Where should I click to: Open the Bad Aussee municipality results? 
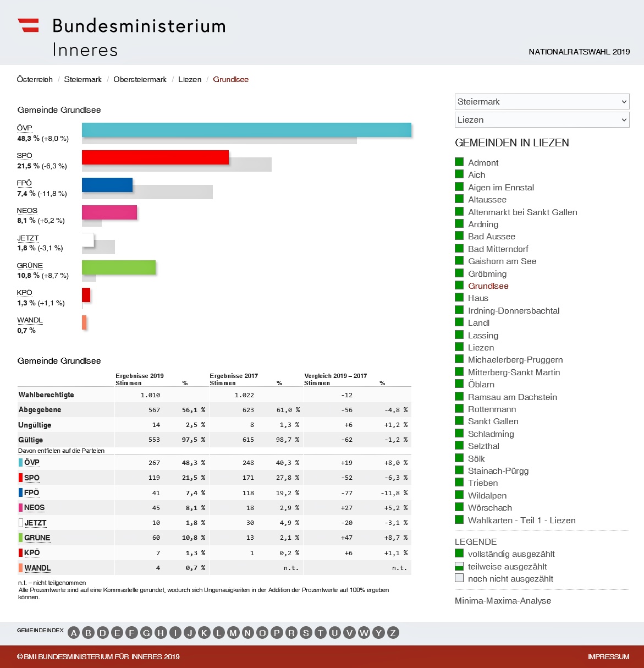click(x=491, y=237)
